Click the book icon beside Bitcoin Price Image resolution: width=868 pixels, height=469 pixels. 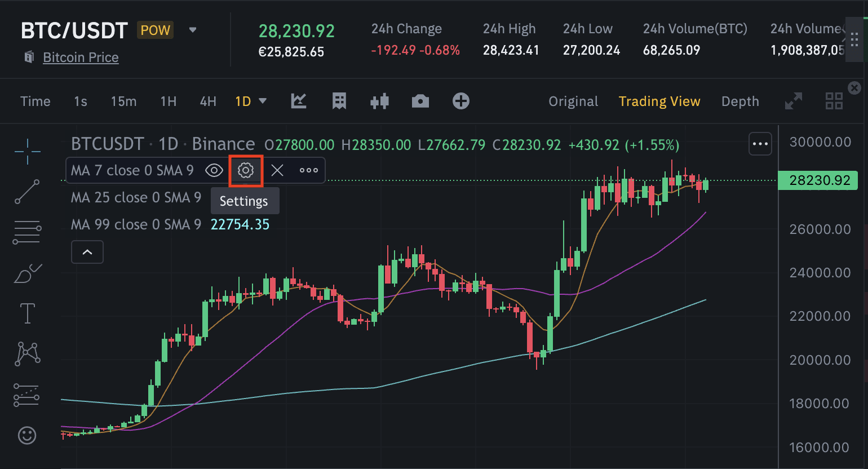(x=29, y=57)
